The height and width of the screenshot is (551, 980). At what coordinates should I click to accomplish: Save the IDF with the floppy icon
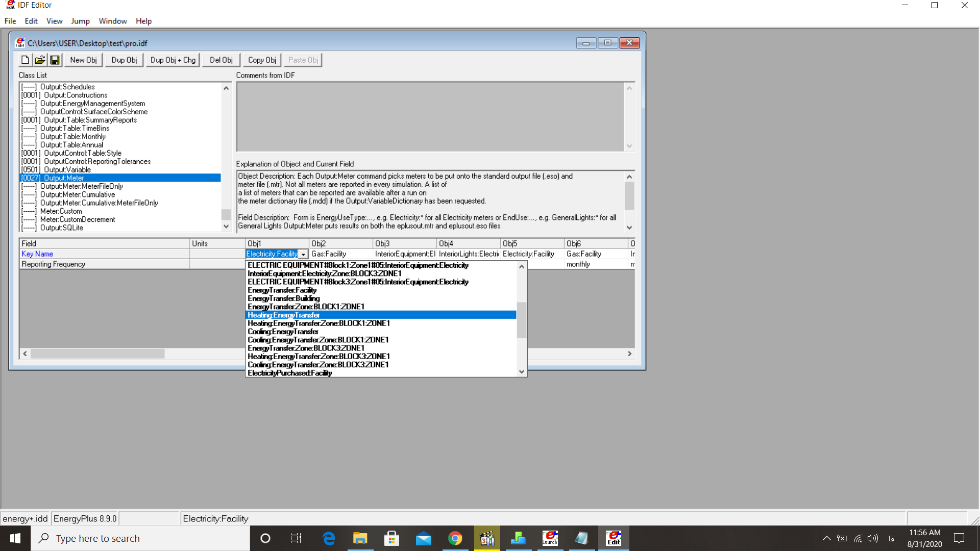pyautogui.click(x=55, y=60)
